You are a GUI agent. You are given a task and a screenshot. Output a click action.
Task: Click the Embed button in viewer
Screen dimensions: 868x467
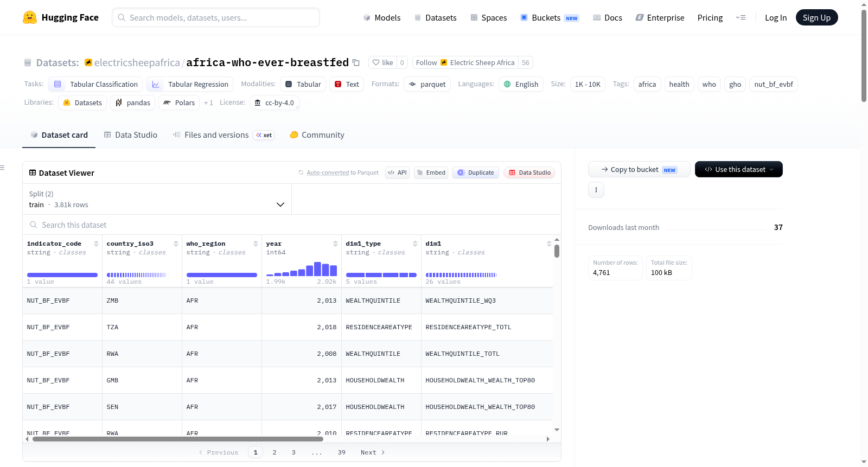pyautogui.click(x=431, y=172)
